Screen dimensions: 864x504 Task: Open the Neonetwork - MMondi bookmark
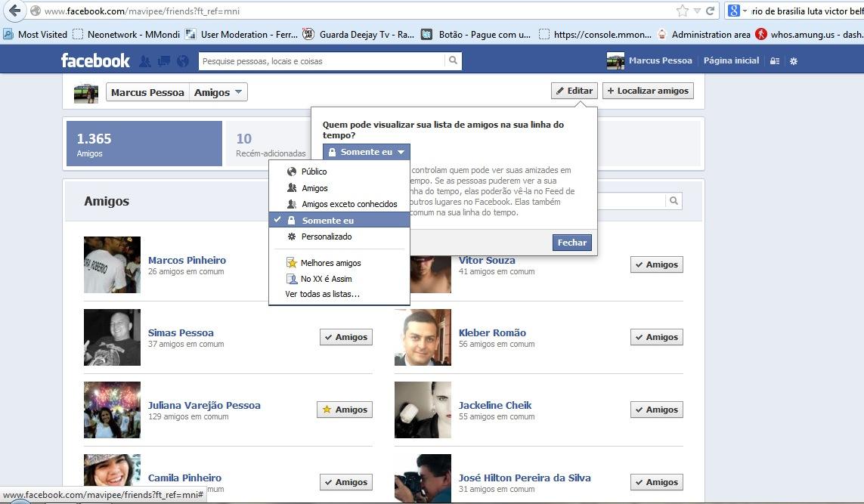pyautogui.click(x=126, y=34)
